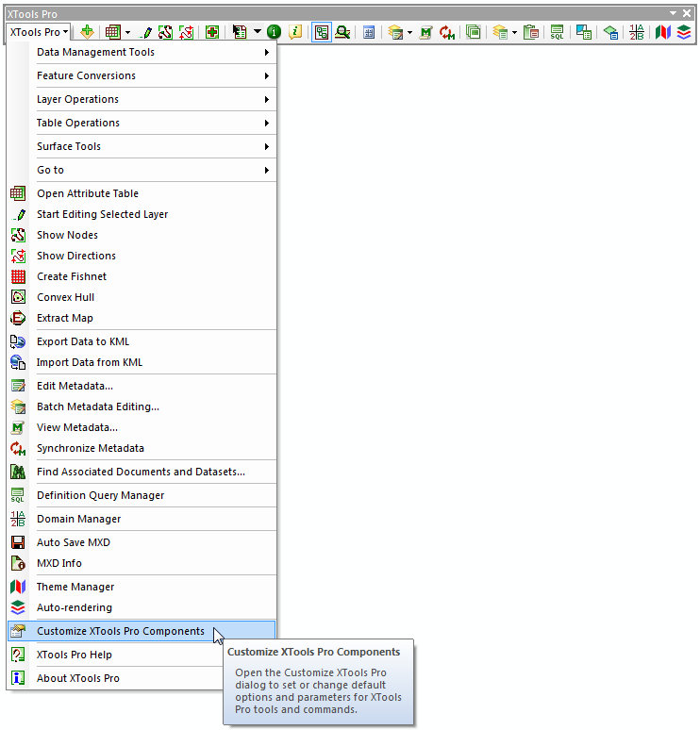This screenshot has width=700, height=730.
Task: Open Customize XTools Pro Components
Action: click(x=142, y=631)
